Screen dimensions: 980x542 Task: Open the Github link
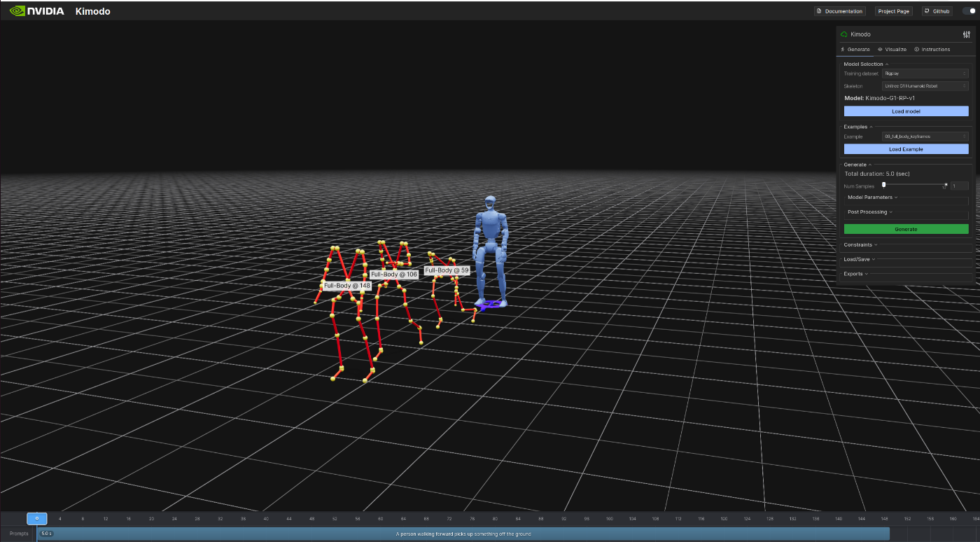(937, 11)
